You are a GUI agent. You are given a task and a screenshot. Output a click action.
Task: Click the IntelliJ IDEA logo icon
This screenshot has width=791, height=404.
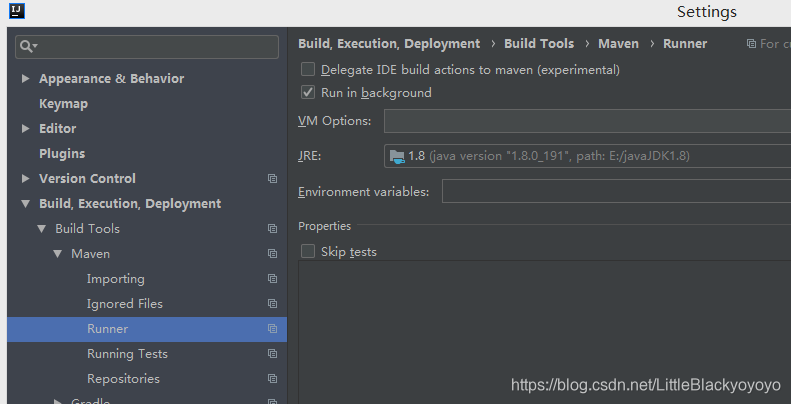coord(15,12)
